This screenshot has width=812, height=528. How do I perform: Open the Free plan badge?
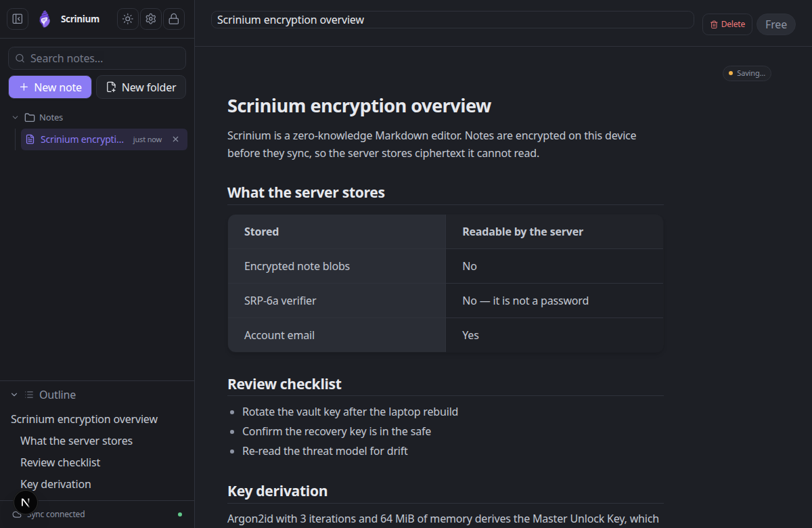(776, 24)
